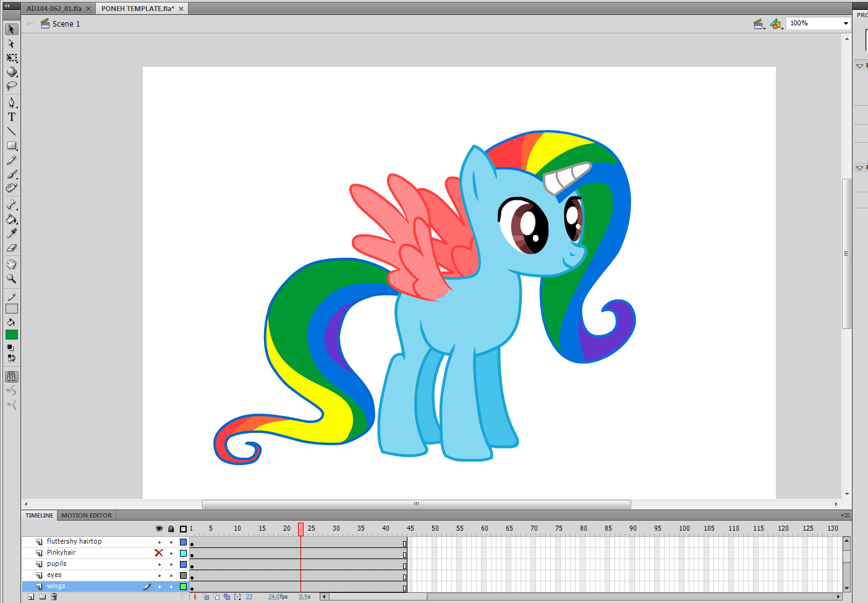Select the Lasso tool
Screen dimensions: 868x603
click(x=11, y=87)
